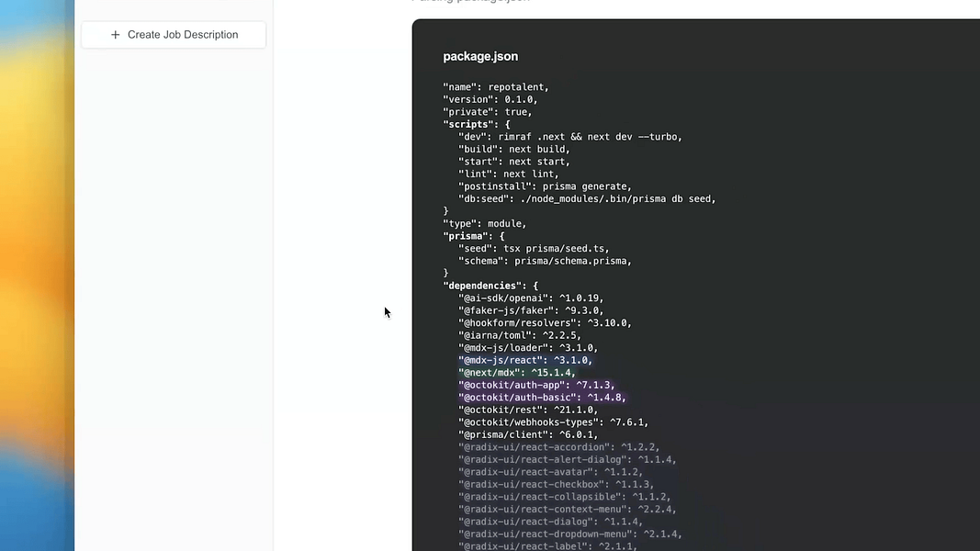Click the @iarna/toml dependency line
The height and width of the screenshot is (551, 980).
pyautogui.click(x=519, y=335)
